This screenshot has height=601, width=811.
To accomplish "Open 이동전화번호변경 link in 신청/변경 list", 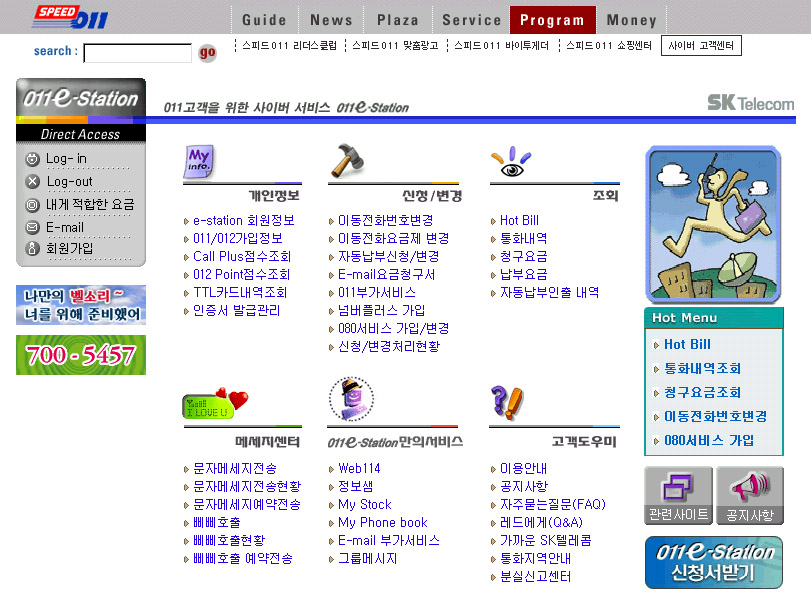I will [385, 220].
